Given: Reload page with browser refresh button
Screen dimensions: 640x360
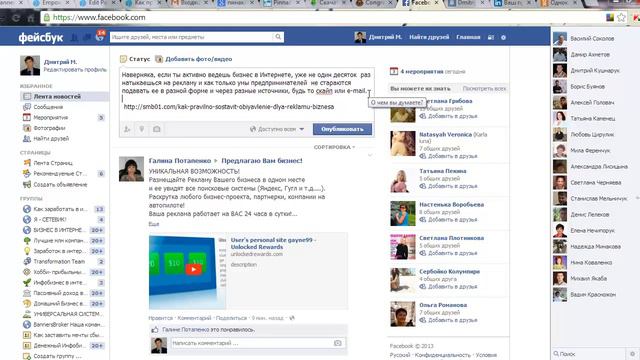Looking at the screenshot, I should (16, 18).
